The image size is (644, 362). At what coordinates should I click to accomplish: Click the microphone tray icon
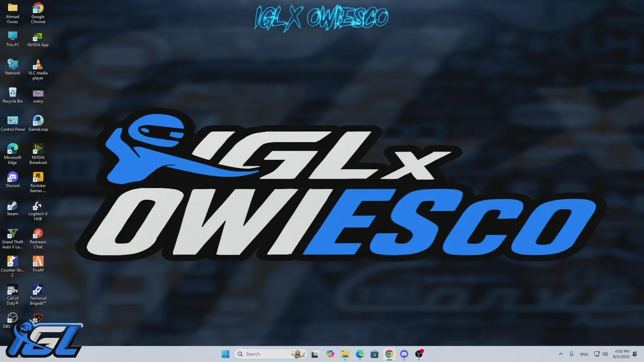click(x=572, y=354)
